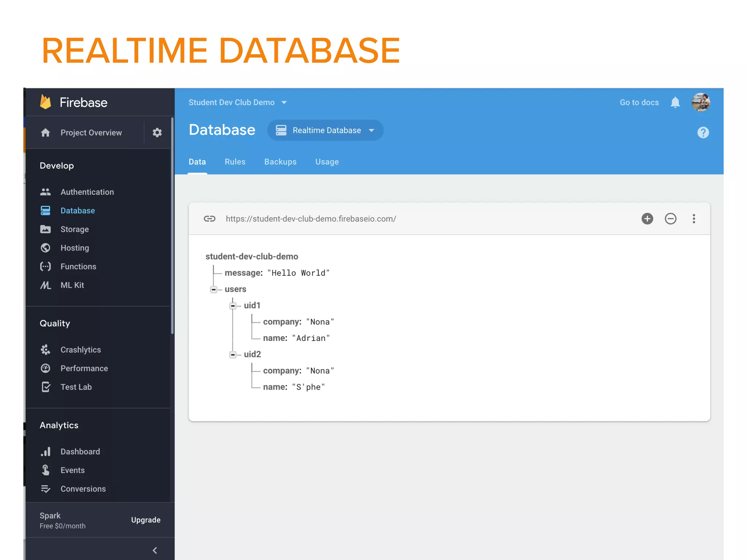
Task: Click the Database sidebar icon
Action: [x=45, y=210]
